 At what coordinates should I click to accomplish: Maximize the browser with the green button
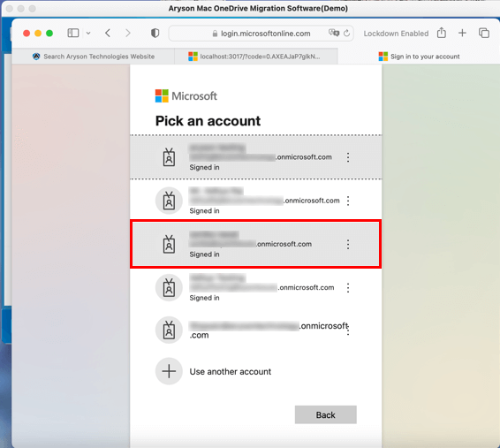click(x=49, y=34)
